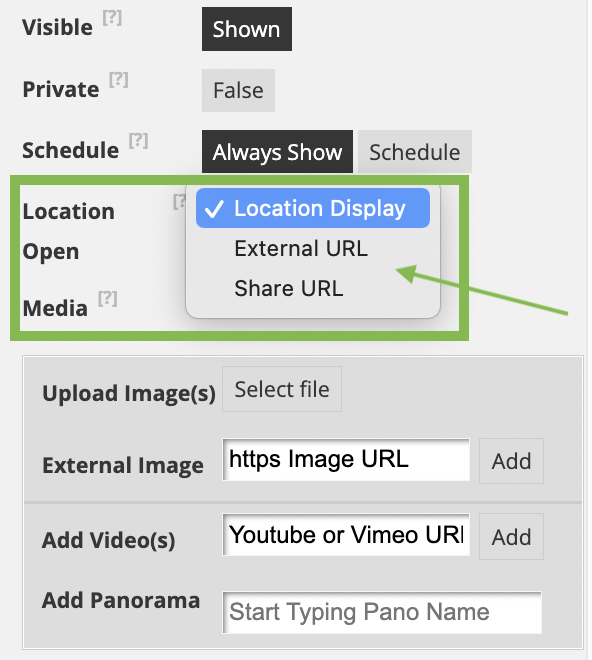The height and width of the screenshot is (660, 592).
Task: Open the help tooltip next to Media
Action: pos(108,299)
